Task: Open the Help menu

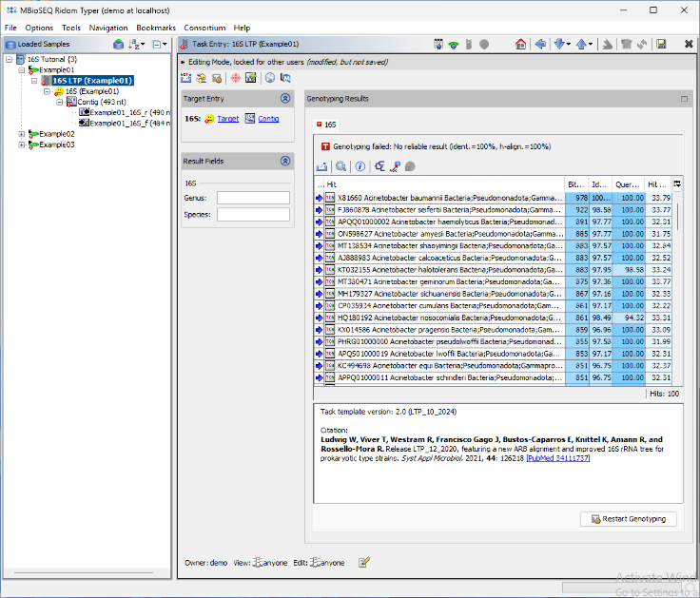Action: click(x=242, y=28)
